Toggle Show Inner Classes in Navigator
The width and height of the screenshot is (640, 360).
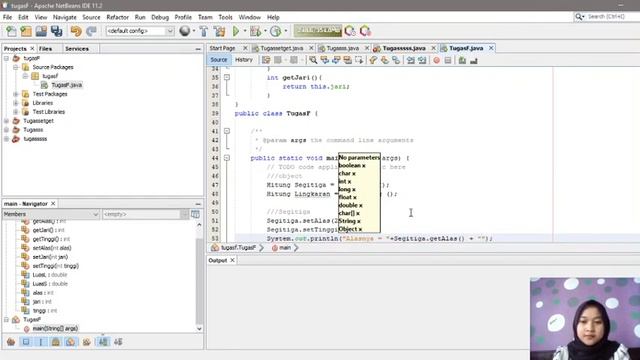[71, 342]
